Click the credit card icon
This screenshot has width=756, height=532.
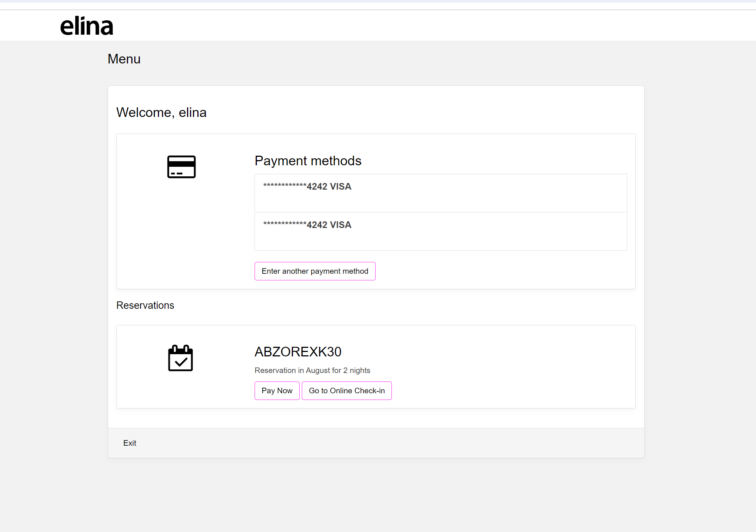[181, 167]
